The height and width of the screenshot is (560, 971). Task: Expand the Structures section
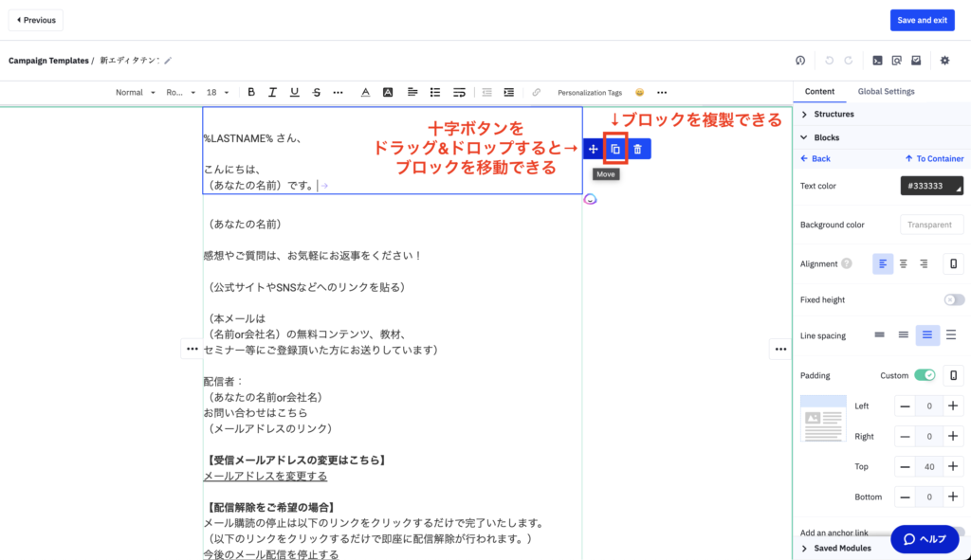point(834,115)
